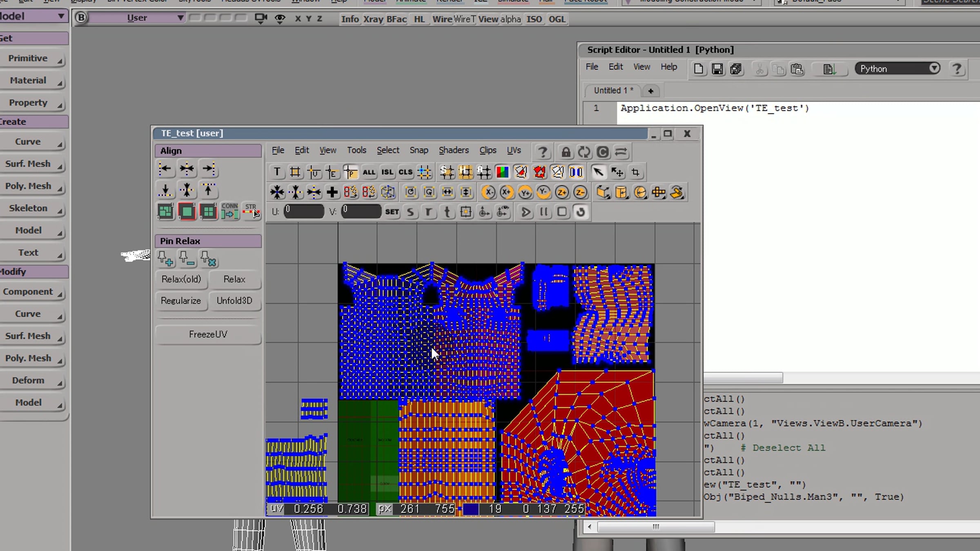Viewport: 980px width, 551px height.
Task: Click the crop tool icon
Action: click(635, 172)
